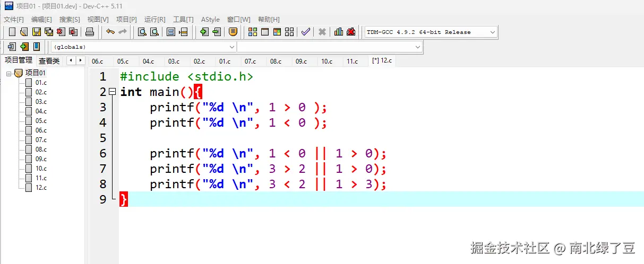Image resolution: width=644 pixels, height=264 pixels.
Task: Open Find with the magnifier icon
Action: [x=142, y=32]
